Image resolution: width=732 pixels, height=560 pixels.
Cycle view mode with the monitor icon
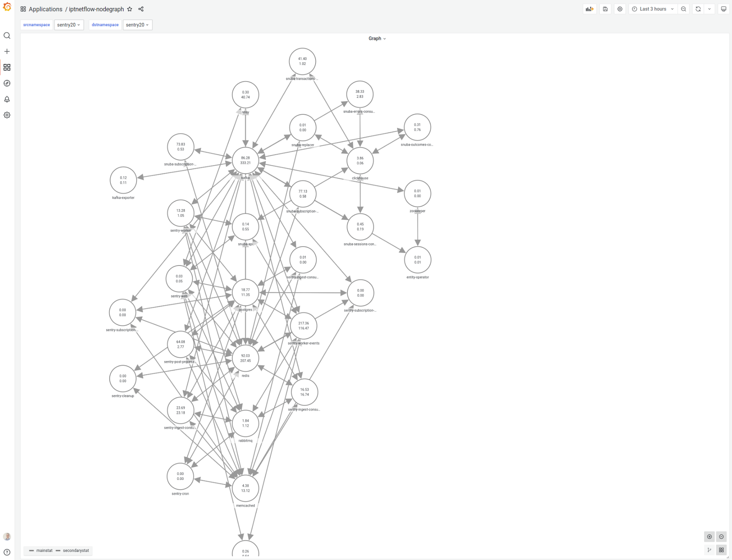pos(723,9)
